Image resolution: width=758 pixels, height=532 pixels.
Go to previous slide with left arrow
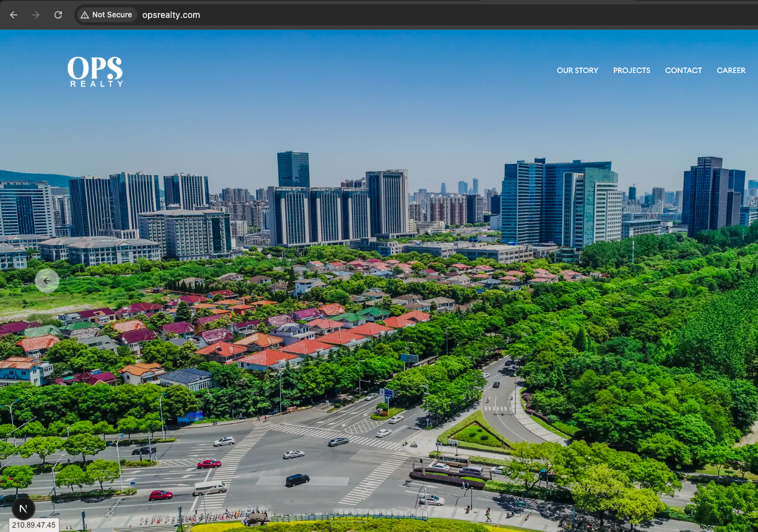click(x=47, y=281)
